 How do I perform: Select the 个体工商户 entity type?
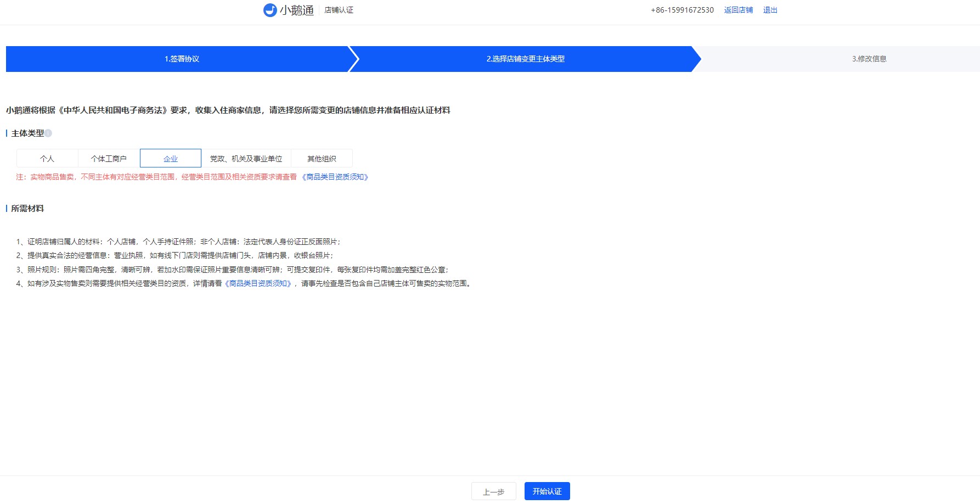pyautogui.click(x=109, y=159)
